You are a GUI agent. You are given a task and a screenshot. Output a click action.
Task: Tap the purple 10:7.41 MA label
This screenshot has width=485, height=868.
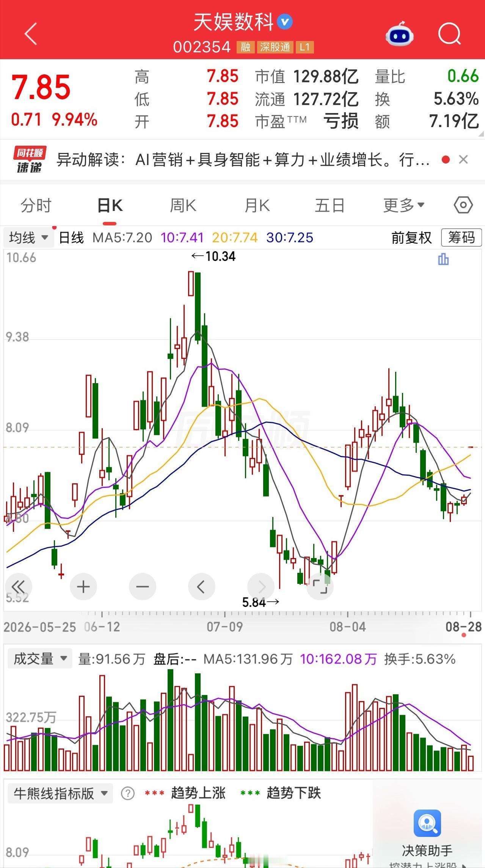[182, 238]
